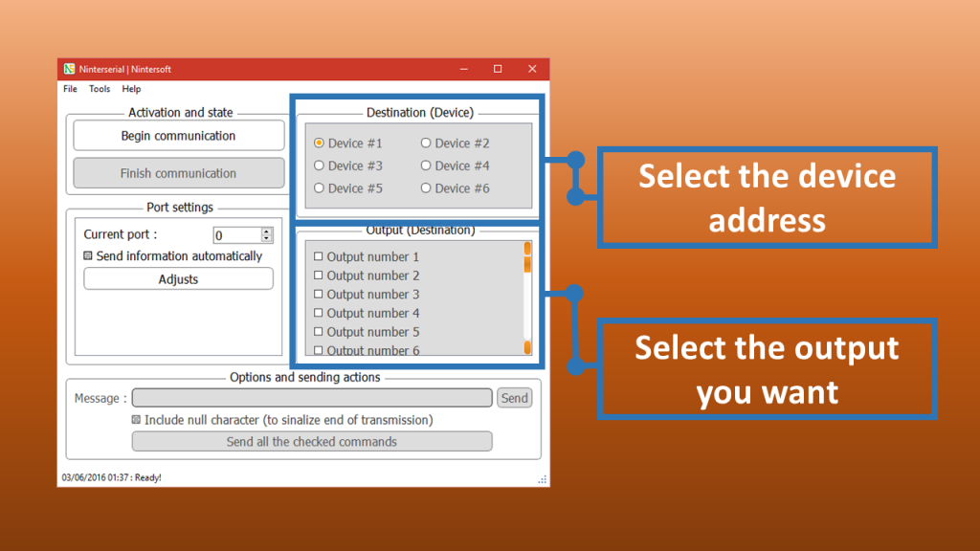Select the Device #5 radio option
980x551 pixels.
320,188
